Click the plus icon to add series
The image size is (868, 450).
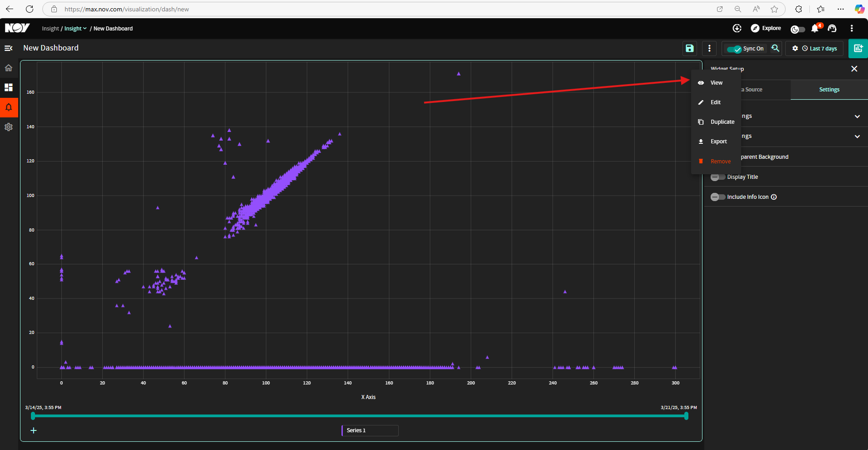point(34,430)
